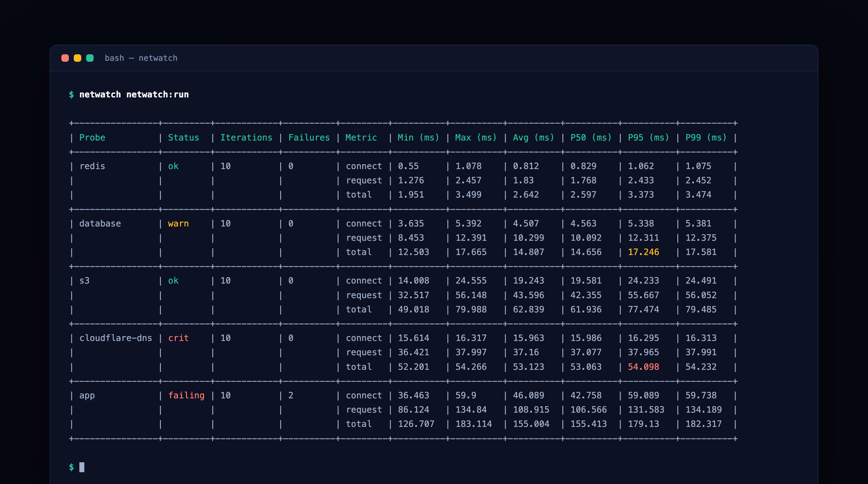Image resolution: width=868 pixels, height=484 pixels.
Task: Click cloudflare-dns connect min '15.614'
Action: 414,338
